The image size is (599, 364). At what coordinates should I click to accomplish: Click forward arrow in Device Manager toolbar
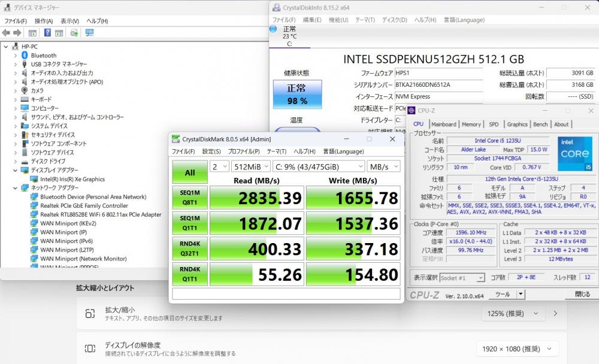[17, 33]
